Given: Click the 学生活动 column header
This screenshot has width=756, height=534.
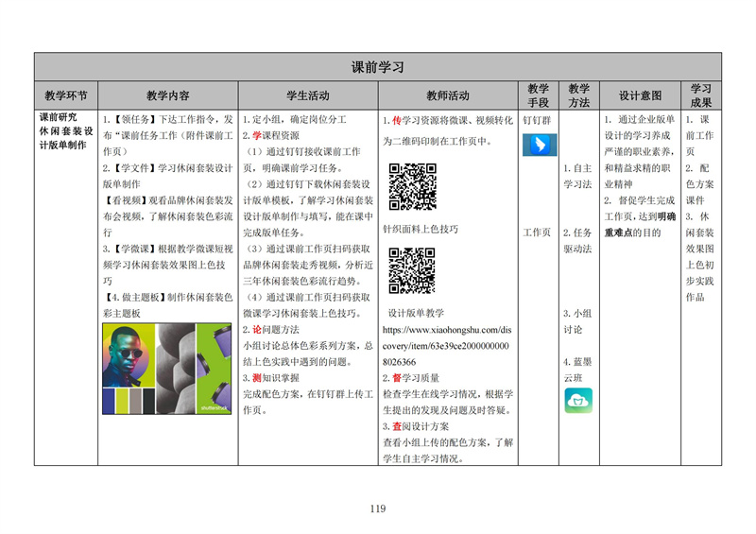Looking at the screenshot, I should click(x=308, y=95).
